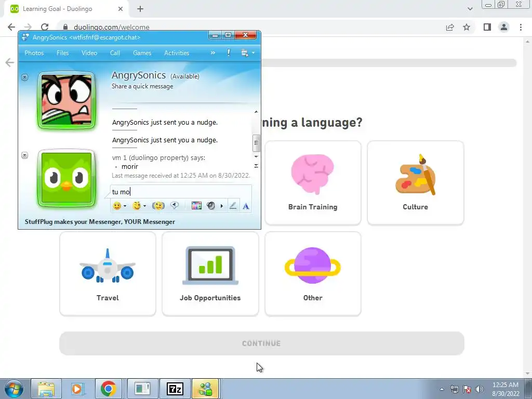Open the Photos menu in Messenger

click(x=34, y=53)
